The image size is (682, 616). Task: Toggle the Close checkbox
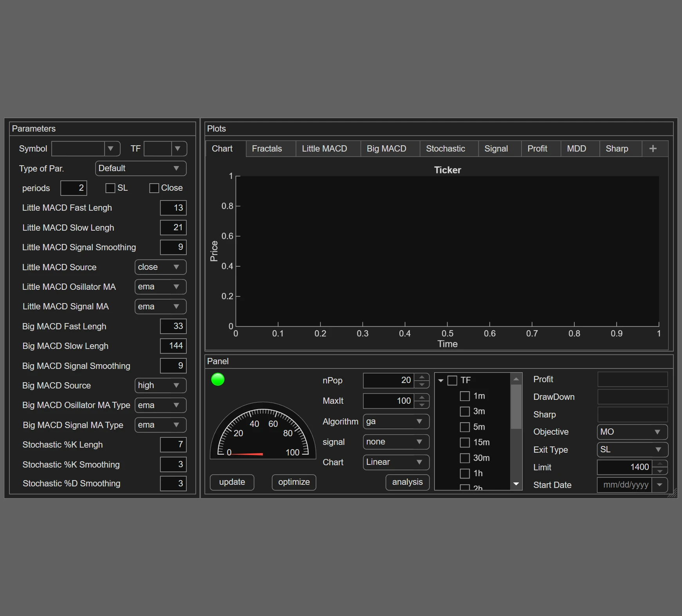pyautogui.click(x=154, y=188)
